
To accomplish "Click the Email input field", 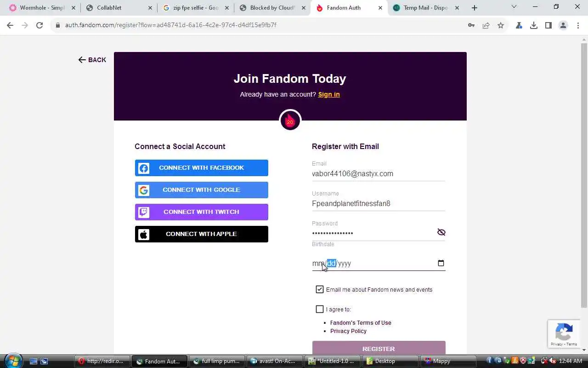I will [379, 174].
